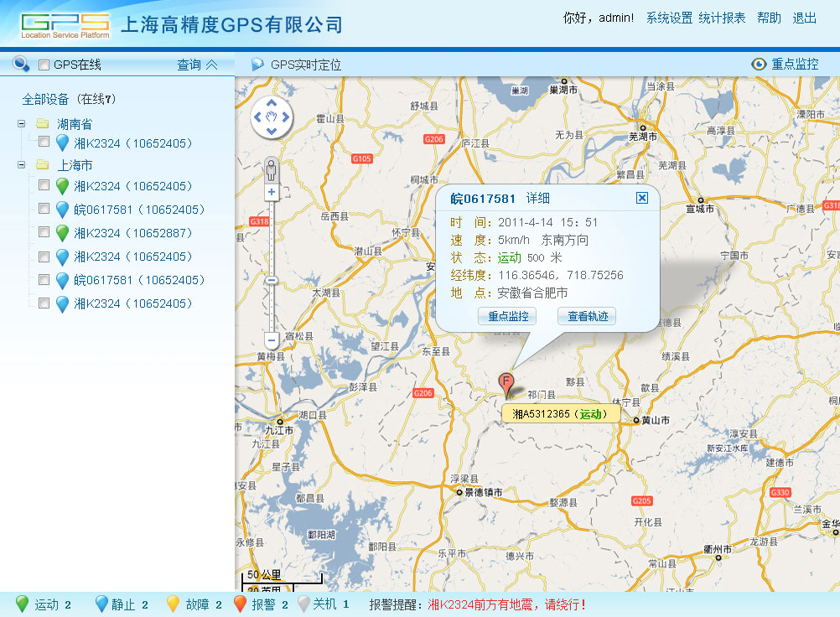This screenshot has width=840, height=617.
Task: Click the zoom out minus button
Action: (x=272, y=340)
